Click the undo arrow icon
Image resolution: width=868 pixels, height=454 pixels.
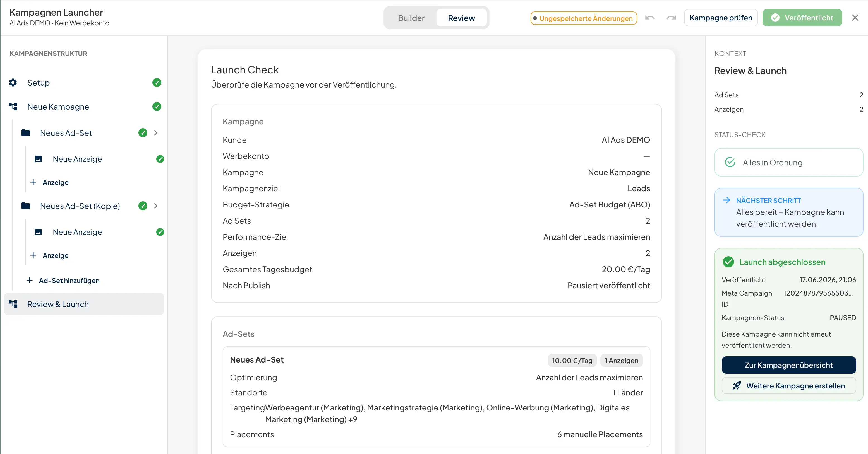650,18
